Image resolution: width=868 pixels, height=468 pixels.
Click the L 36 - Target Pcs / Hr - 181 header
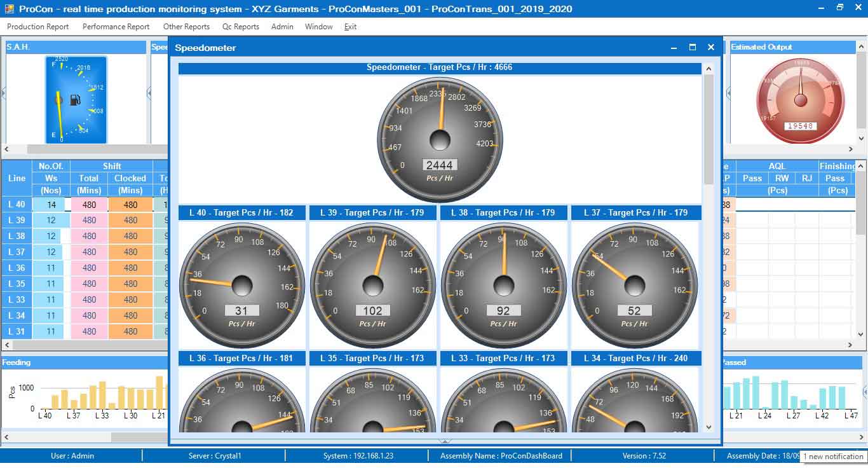point(241,358)
